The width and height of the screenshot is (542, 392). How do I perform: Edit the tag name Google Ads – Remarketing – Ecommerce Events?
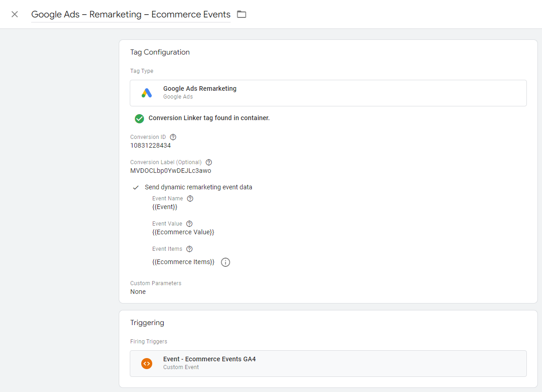pos(131,15)
